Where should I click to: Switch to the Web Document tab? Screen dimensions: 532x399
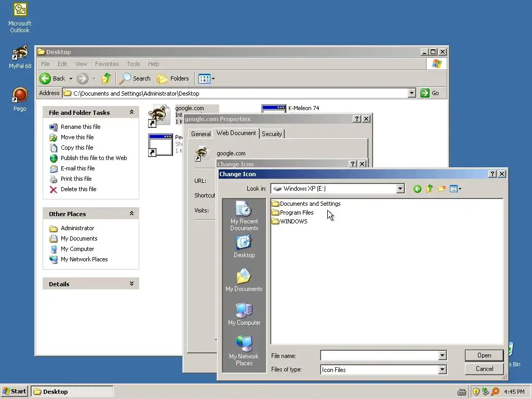click(x=236, y=133)
